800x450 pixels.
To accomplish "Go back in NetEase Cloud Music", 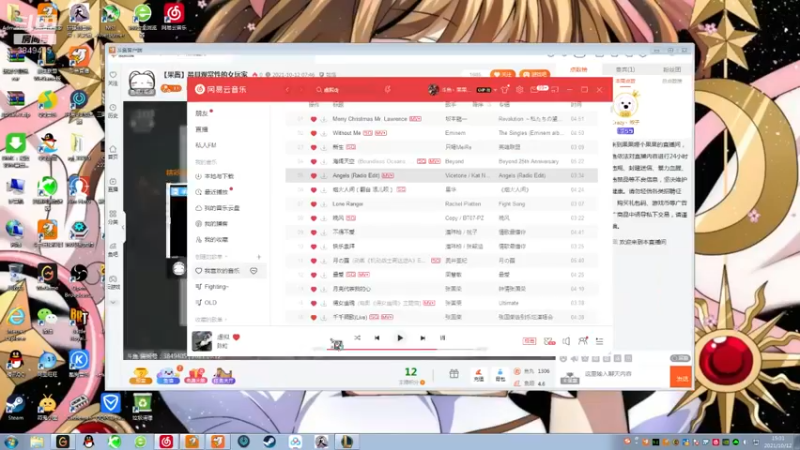I will click(287, 90).
